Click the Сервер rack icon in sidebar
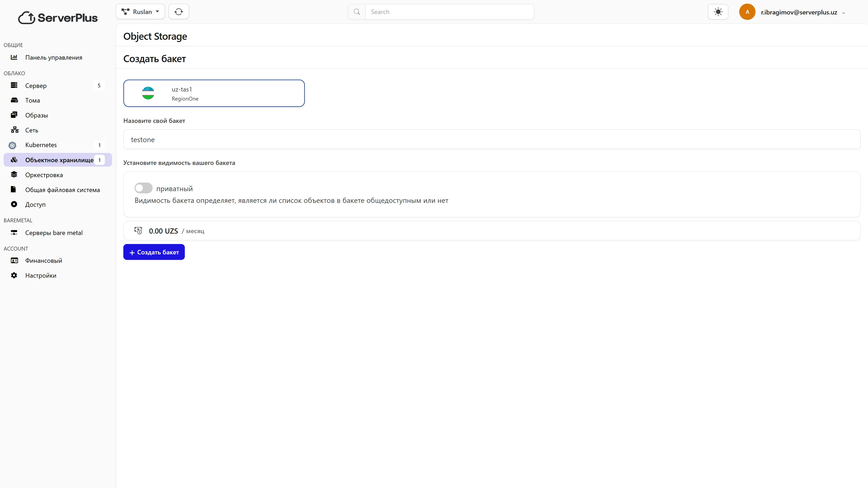Screen dimensions: 868x488 (x=14, y=86)
